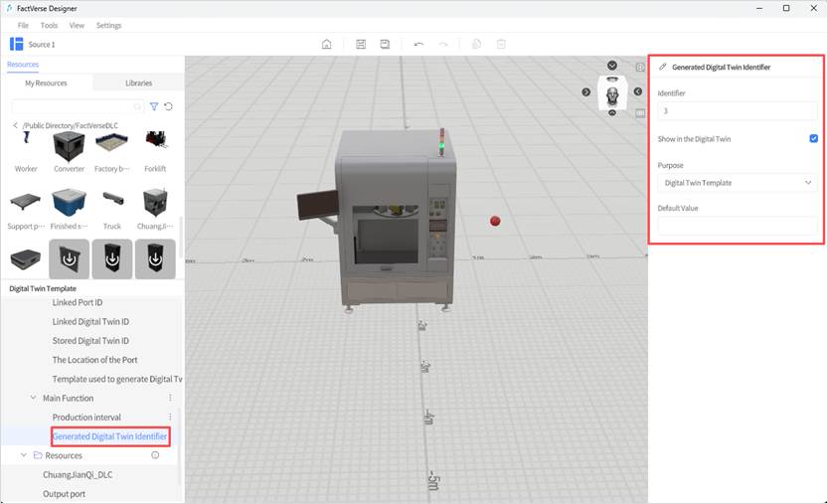Image resolution: width=828 pixels, height=504 pixels.
Task: Rotate view with left arrow of view gizmo
Action: [x=585, y=92]
